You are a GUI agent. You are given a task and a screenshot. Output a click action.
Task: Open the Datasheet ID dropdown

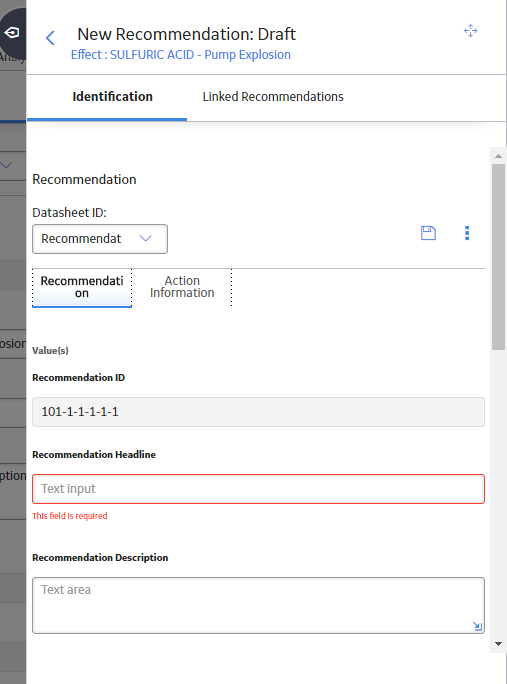click(x=100, y=239)
